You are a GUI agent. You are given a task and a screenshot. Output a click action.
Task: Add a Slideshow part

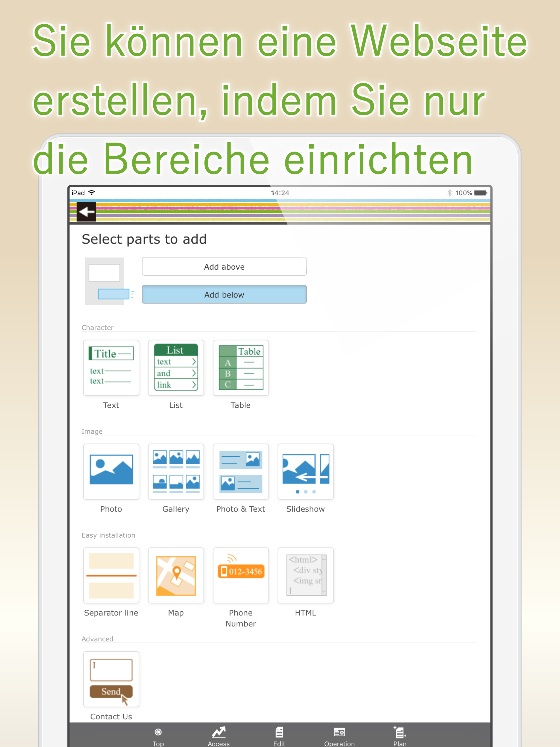(305, 471)
